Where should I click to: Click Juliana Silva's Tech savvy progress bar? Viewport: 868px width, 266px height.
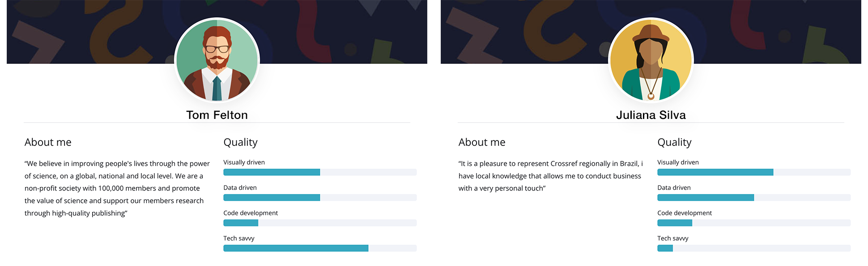click(x=754, y=248)
